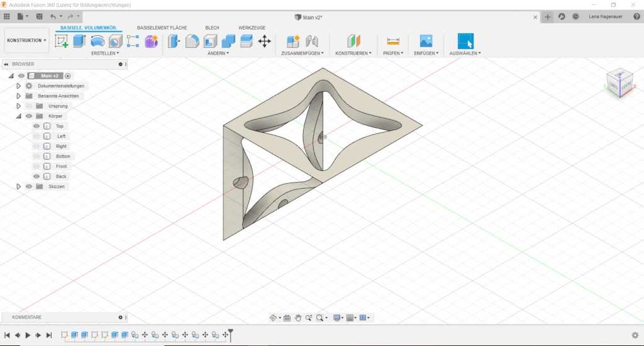Screen dimensions: 644x346
Task: Select the Main v2 document tab
Action: click(308, 17)
